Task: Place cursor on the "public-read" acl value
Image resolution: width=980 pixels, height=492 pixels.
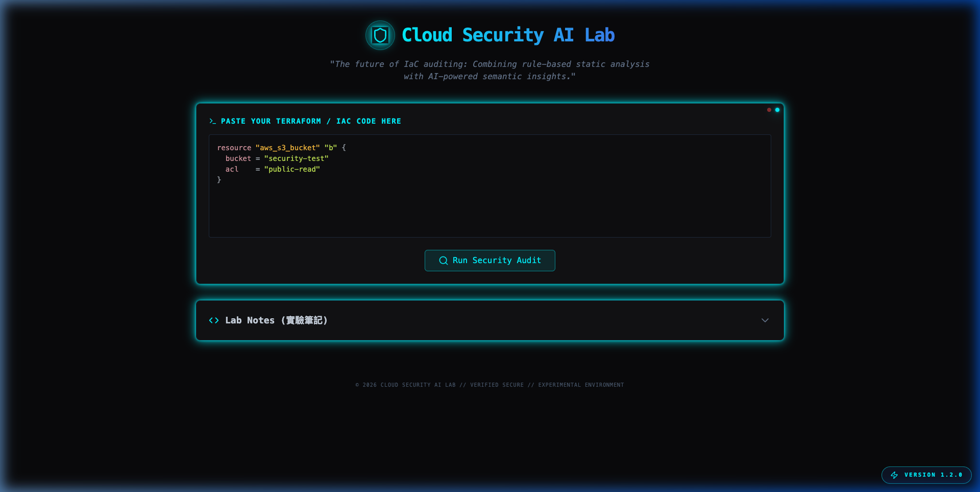Action: pyautogui.click(x=292, y=169)
